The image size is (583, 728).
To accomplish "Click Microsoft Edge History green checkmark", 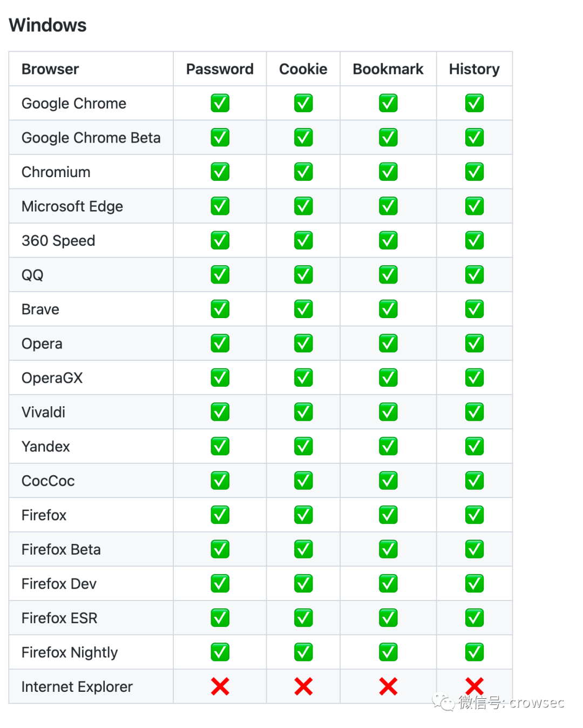I will [x=474, y=206].
